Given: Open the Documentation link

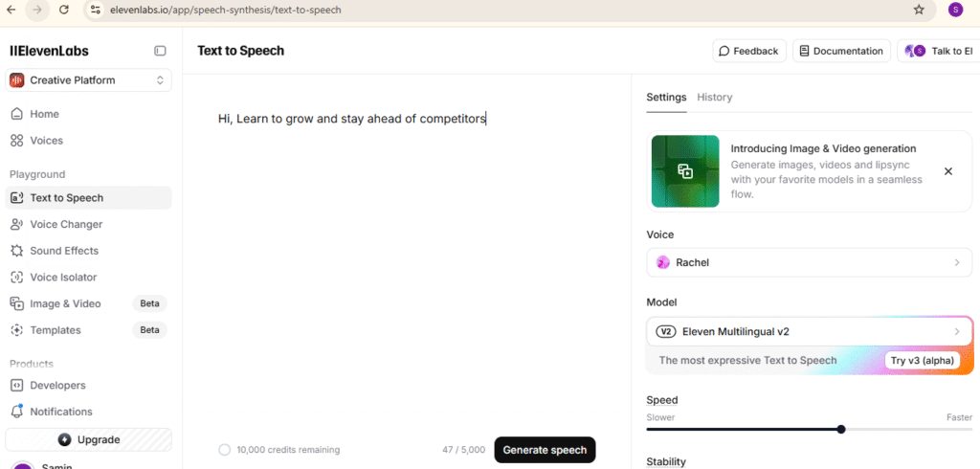Looking at the screenshot, I should [x=841, y=51].
